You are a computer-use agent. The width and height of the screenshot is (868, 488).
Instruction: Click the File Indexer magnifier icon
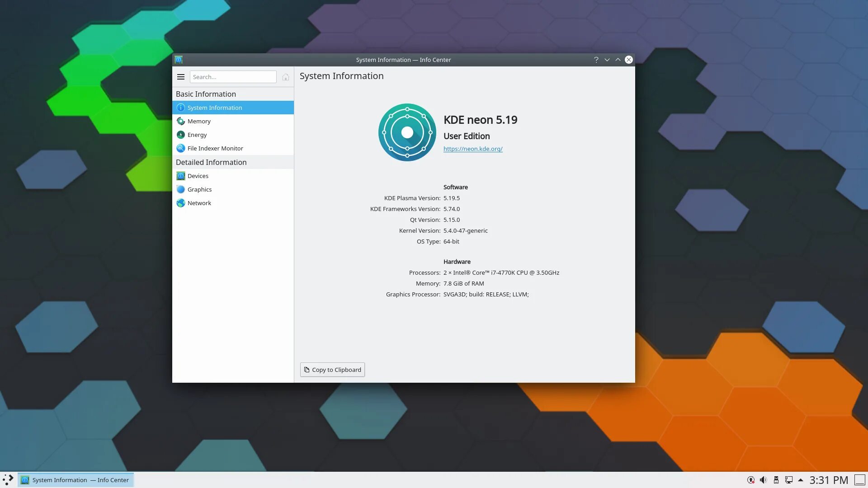(181, 148)
